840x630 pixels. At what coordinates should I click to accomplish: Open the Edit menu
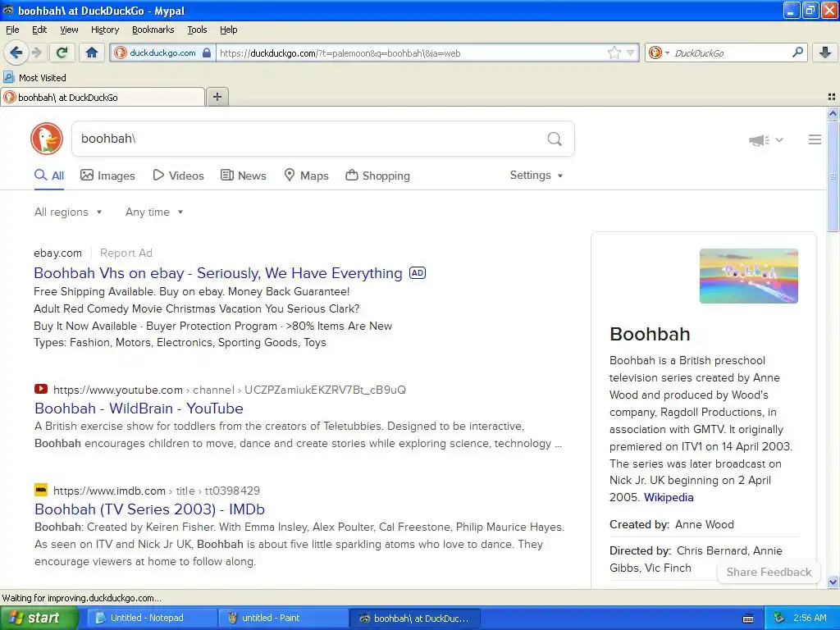(39, 30)
